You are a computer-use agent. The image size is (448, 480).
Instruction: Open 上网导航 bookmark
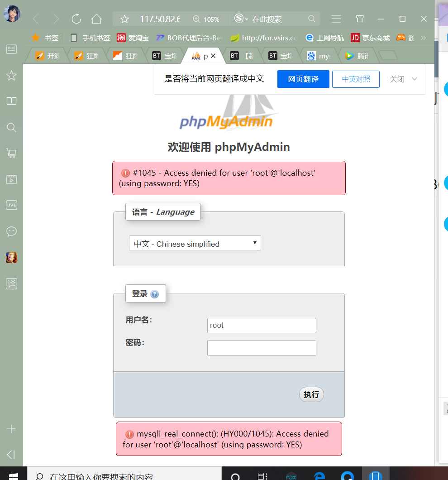(324, 38)
